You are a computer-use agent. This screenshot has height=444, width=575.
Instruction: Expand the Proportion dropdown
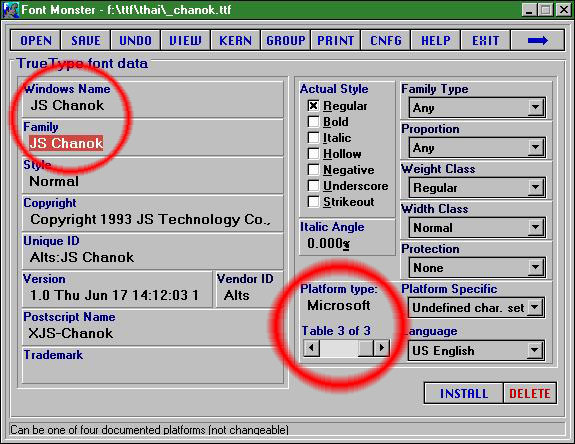click(x=535, y=147)
